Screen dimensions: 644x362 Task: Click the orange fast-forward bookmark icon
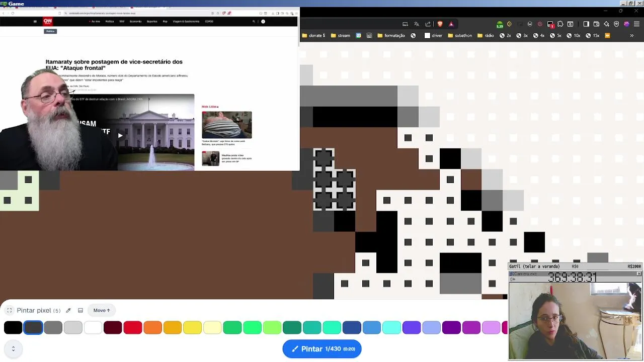click(607, 36)
